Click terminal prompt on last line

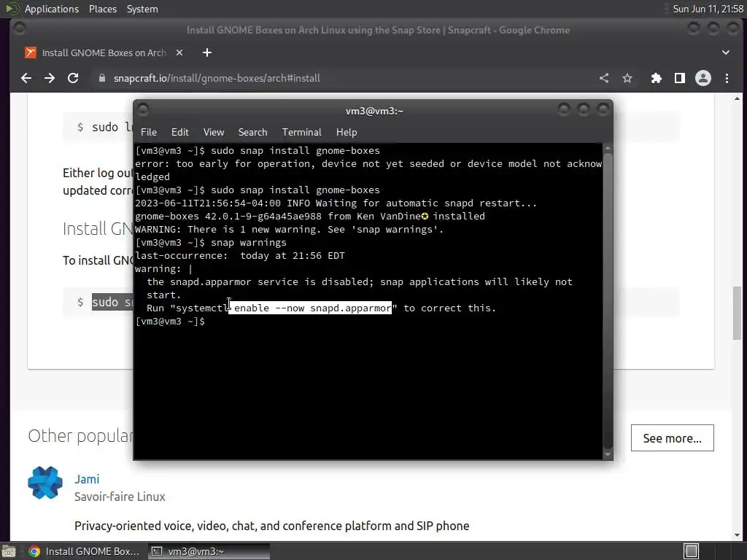coord(170,322)
